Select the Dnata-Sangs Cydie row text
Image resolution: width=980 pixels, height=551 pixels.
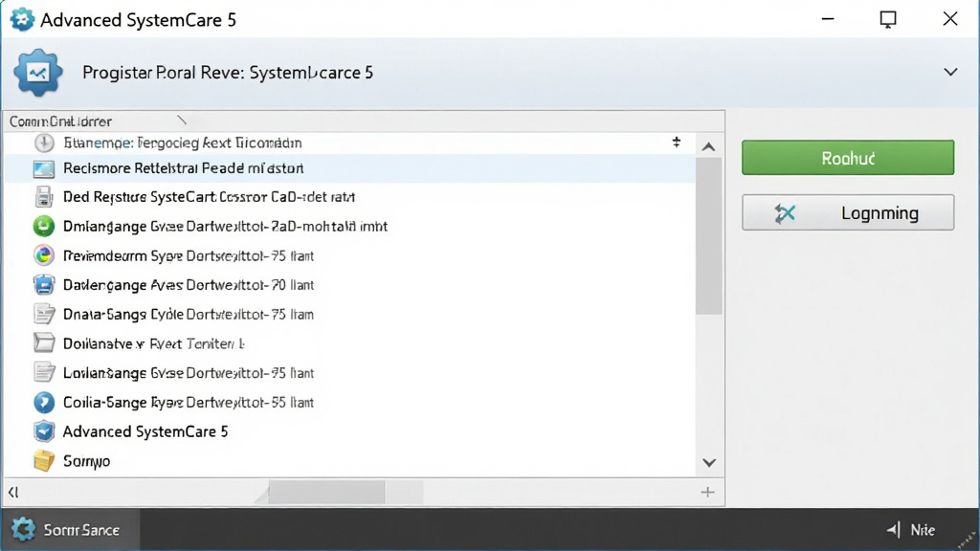pyautogui.click(x=189, y=314)
